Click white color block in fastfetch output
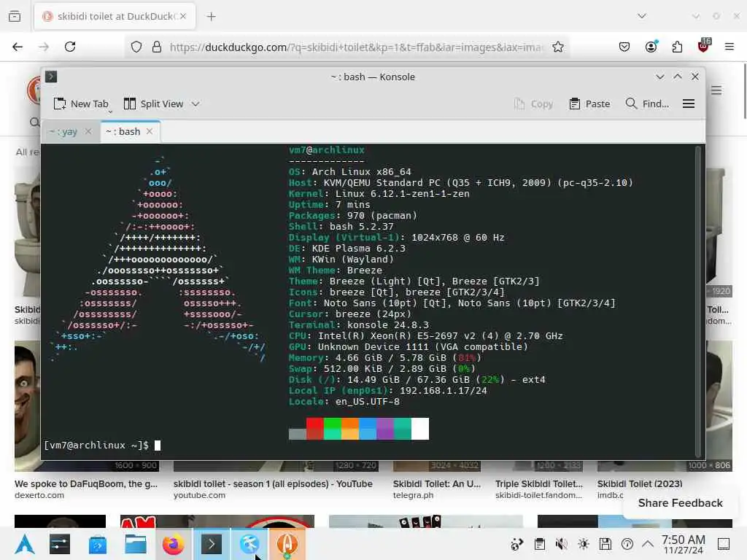This screenshot has height=560, width=747. point(419,429)
